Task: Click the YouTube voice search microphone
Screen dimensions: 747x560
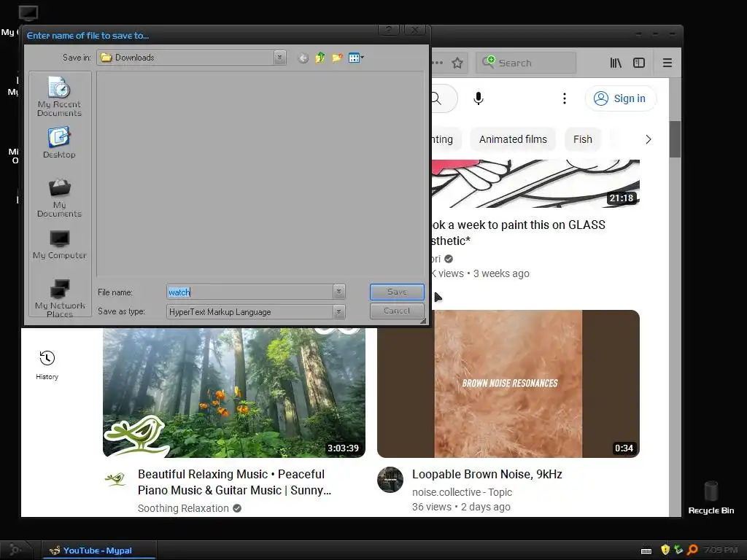Action: point(479,98)
